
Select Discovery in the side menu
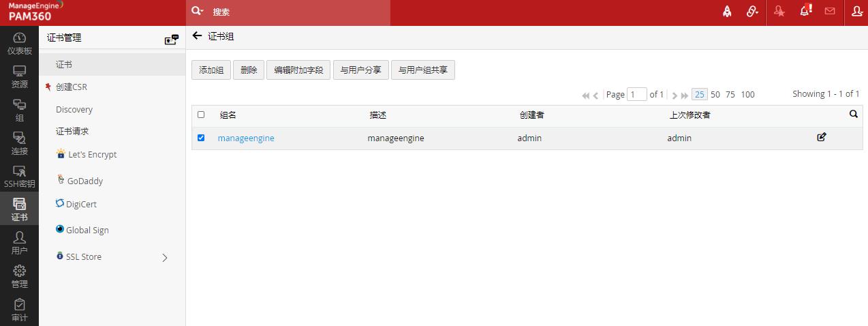click(x=74, y=109)
